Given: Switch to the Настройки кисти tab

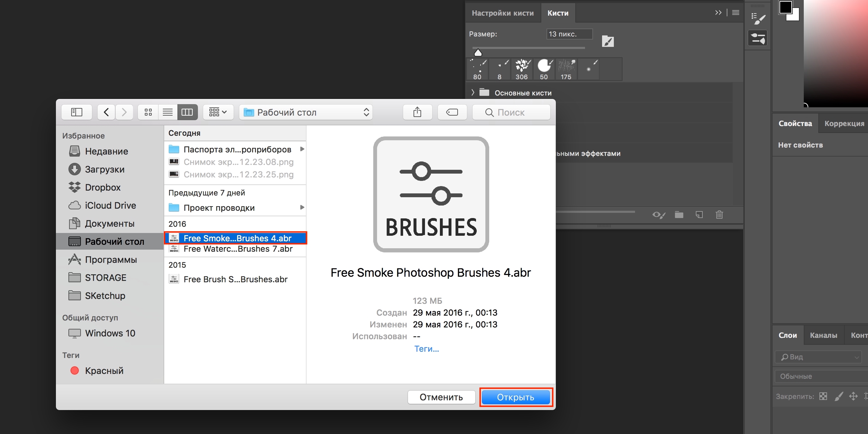Looking at the screenshot, I should click(x=502, y=13).
